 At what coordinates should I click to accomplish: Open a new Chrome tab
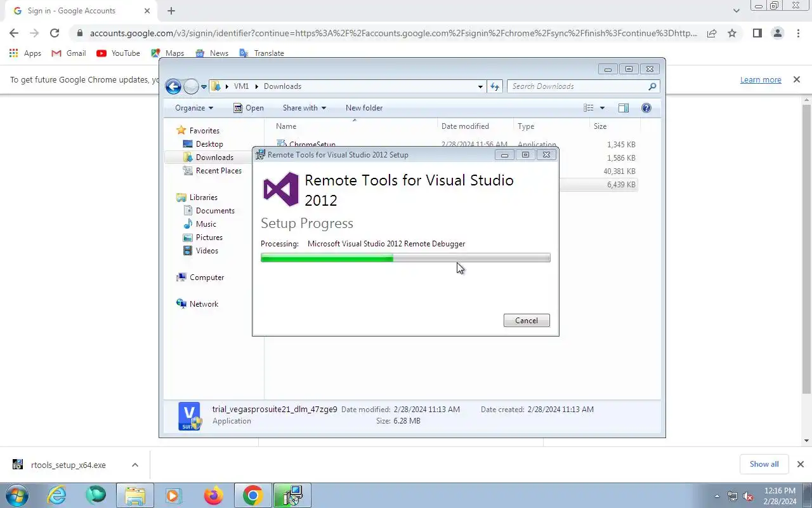pos(171,11)
